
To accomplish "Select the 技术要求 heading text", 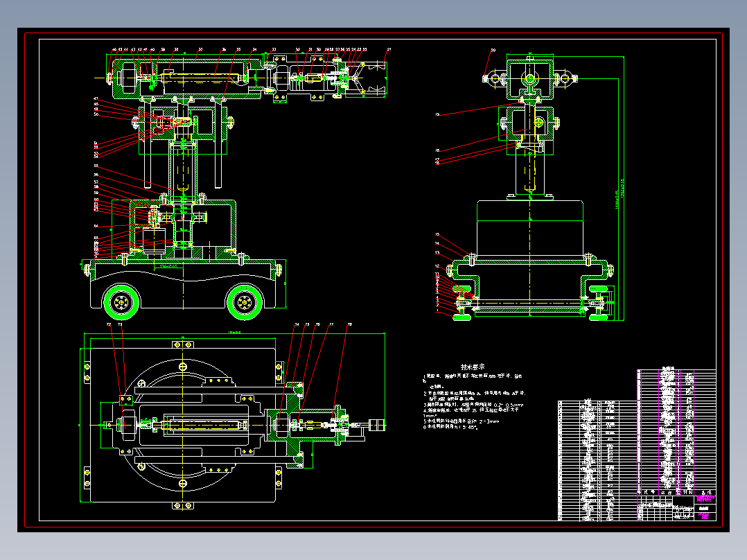I will tap(472, 367).
